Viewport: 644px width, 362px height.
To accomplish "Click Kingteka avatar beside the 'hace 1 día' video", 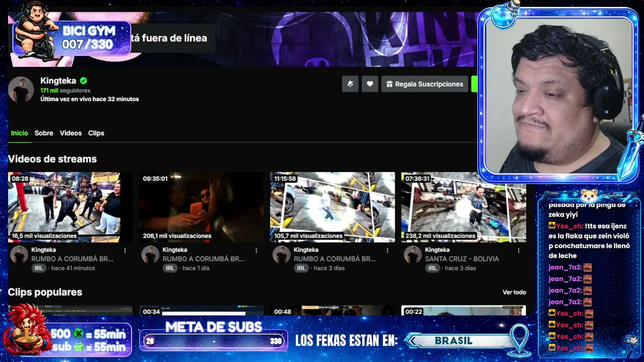I will pyautogui.click(x=150, y=254).
